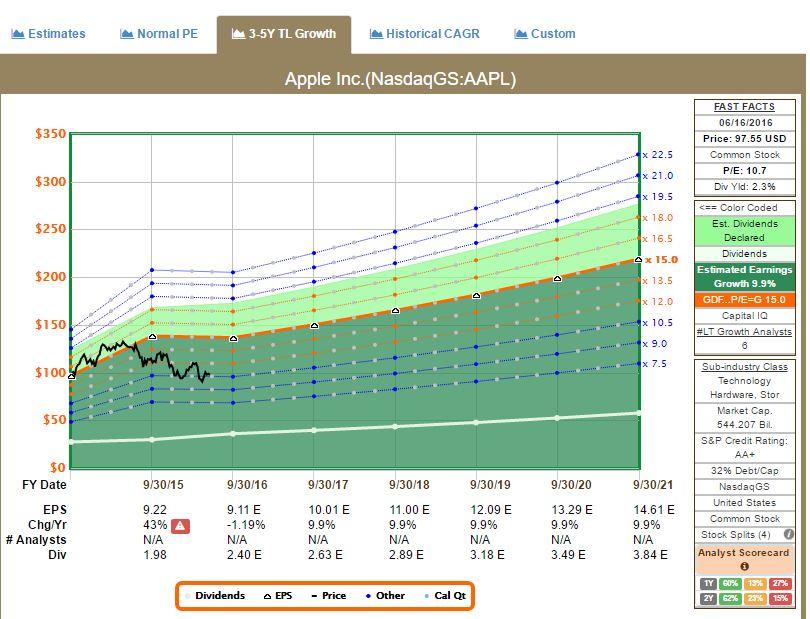Click the Analyst Scorecard info icon

pyautogui.click(x=744, y=566)
